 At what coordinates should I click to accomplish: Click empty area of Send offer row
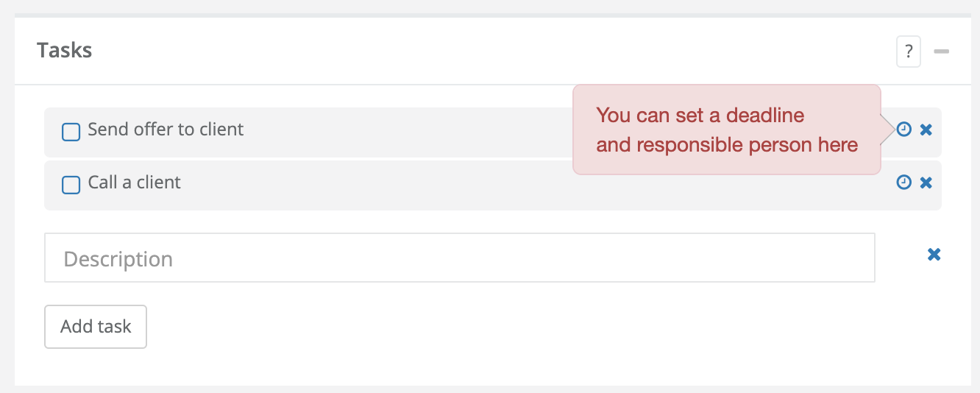(405, 132)
